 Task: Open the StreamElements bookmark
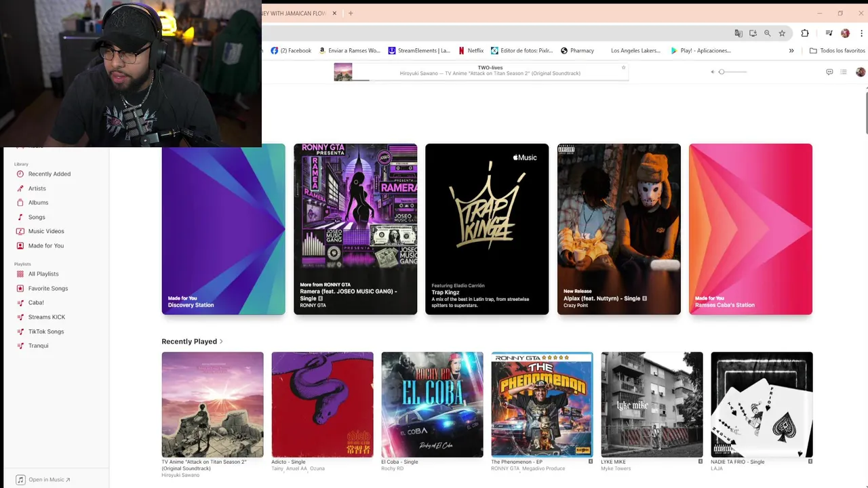419,51
